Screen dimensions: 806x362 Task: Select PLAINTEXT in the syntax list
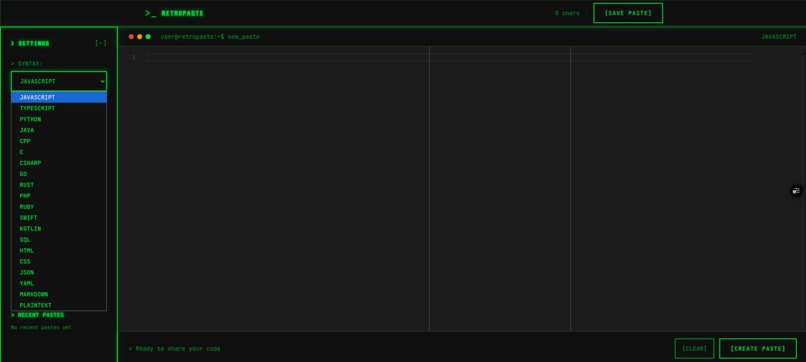(59, 305)
